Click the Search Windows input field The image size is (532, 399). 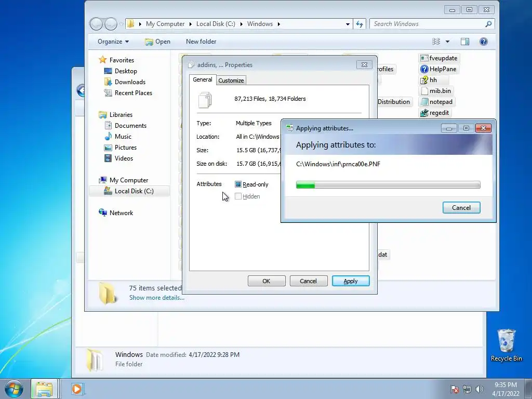(x=428, y=24)
